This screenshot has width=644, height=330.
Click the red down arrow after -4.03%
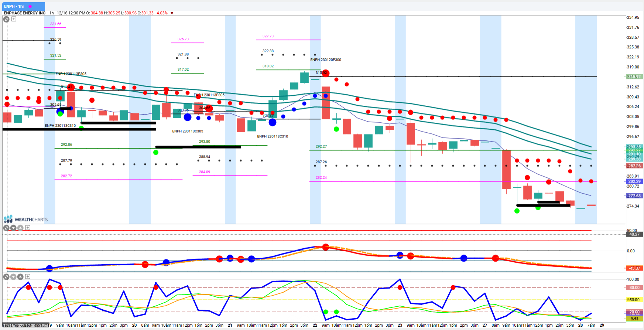coord(172,13)
